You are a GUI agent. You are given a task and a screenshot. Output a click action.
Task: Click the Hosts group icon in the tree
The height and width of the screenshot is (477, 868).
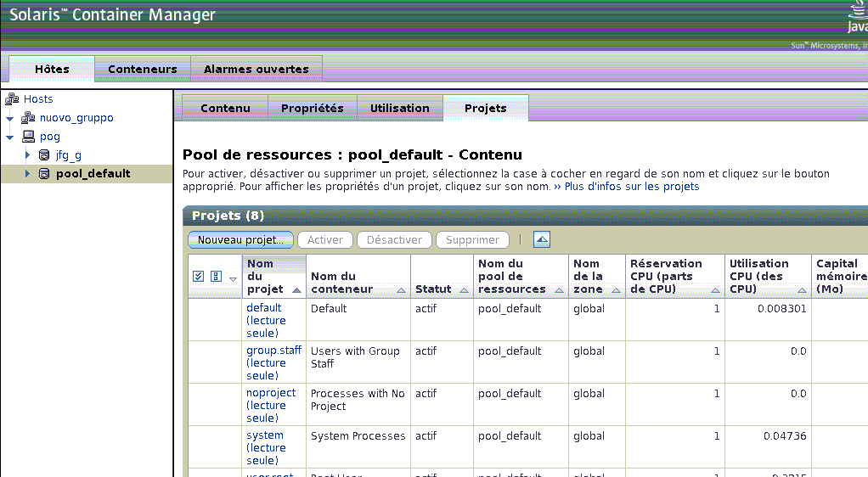[12, 99]
